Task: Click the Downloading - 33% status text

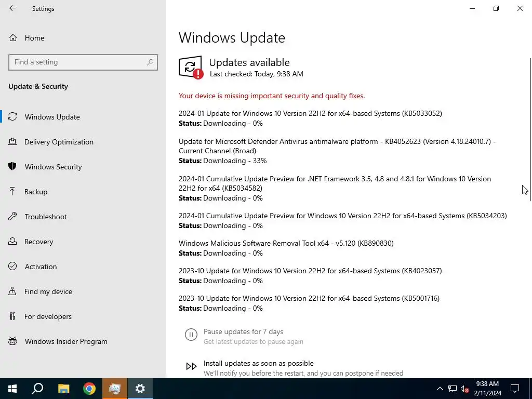Action: point(235,161)
